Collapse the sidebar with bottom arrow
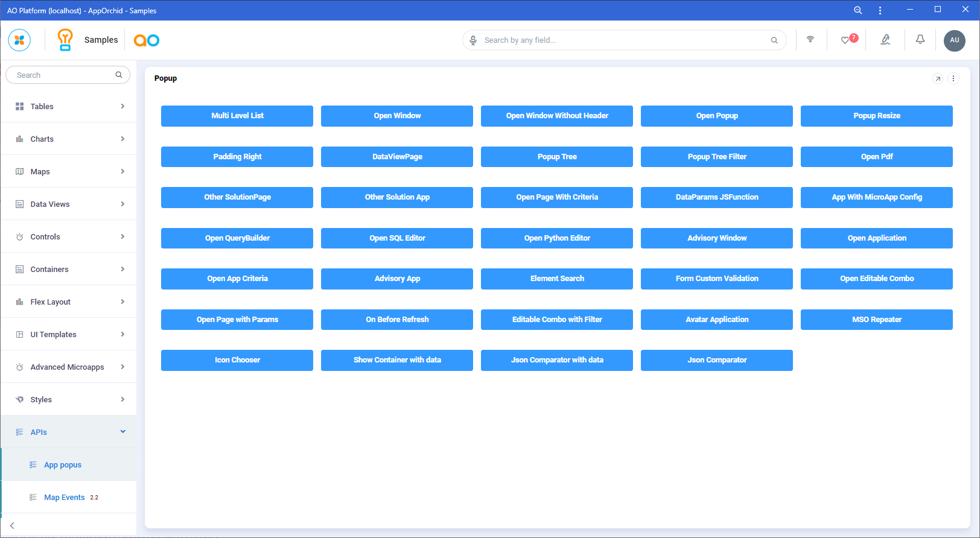This screenshot has width=980, height=538. click(x=12, y=526)
